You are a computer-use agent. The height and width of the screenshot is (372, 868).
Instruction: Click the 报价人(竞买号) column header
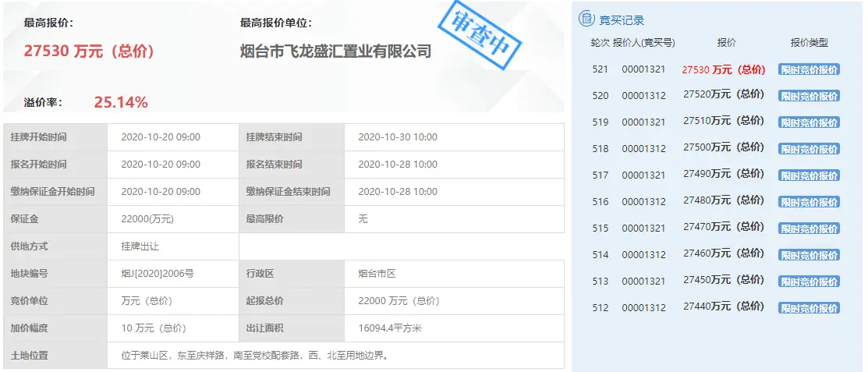pos(644,43)
